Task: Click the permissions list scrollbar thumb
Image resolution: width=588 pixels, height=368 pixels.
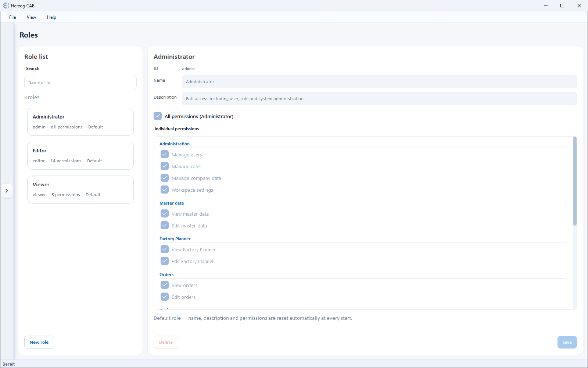Action: [575, 181]
